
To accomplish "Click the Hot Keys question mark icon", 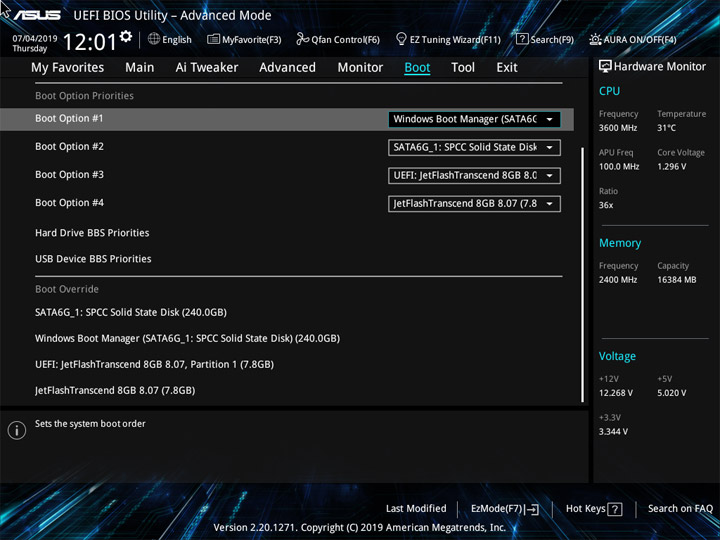I will click(615, 509).
